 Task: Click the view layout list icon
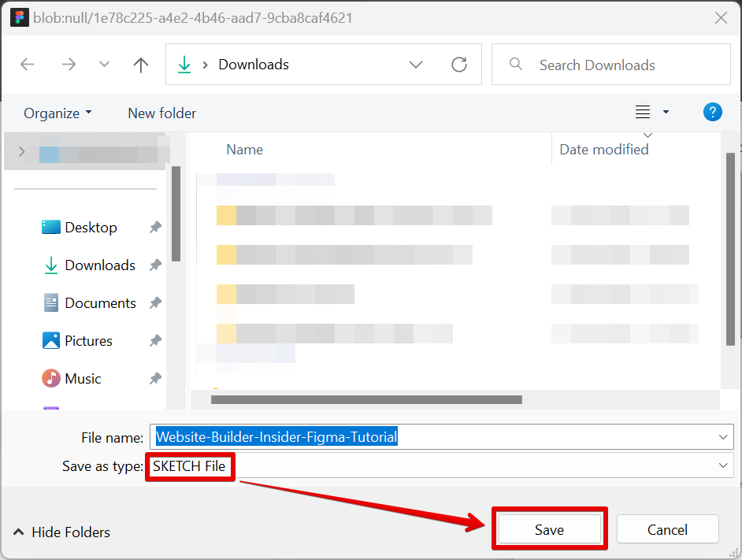pyautogui.click(x=643, y=113)
